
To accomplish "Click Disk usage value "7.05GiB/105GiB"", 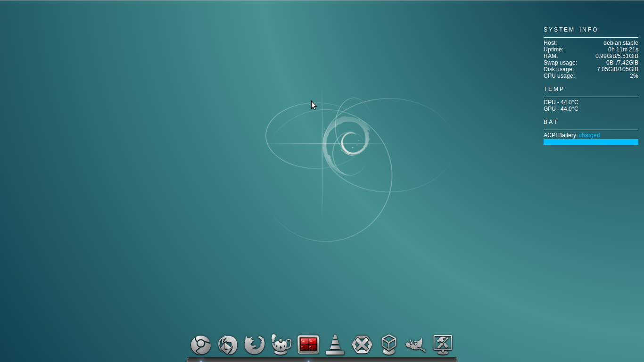I will coord(618,69).
